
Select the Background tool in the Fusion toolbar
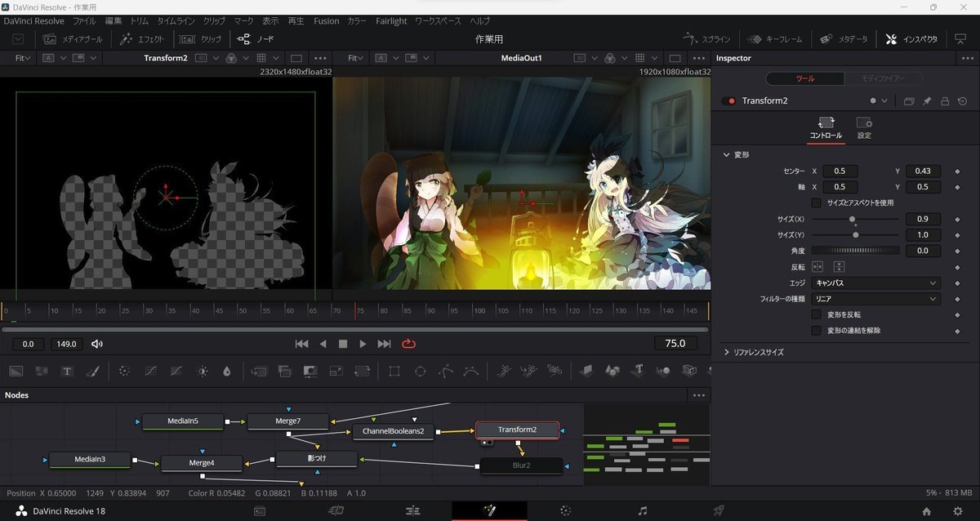[x=16, y=371]
